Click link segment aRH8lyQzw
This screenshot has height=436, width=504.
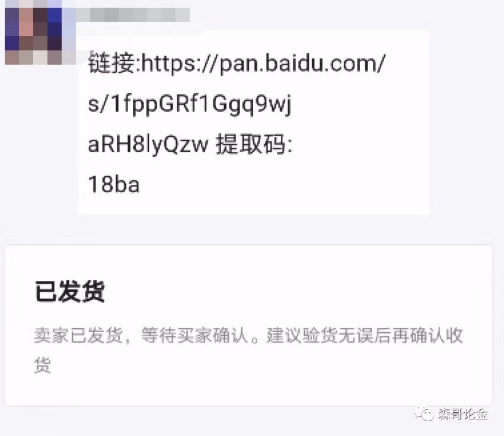(148, 144)
